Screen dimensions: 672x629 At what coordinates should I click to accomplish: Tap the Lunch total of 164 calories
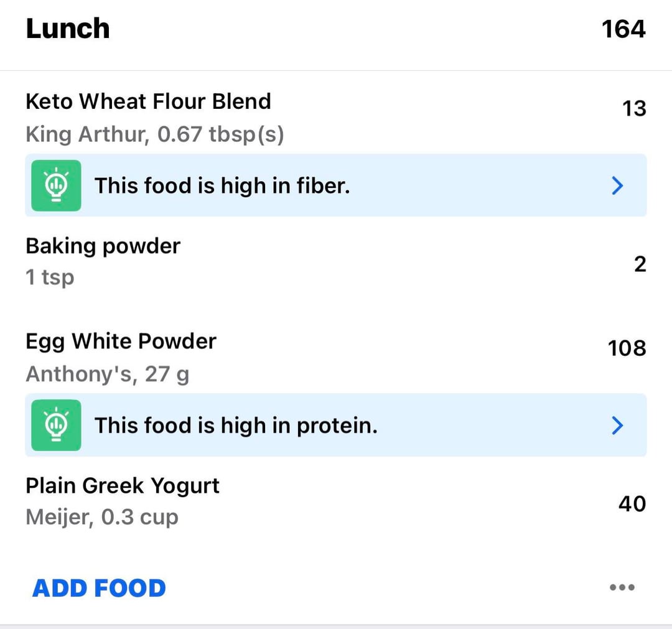(623, 29)
